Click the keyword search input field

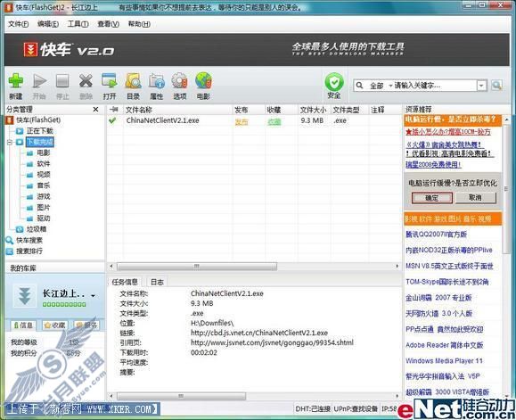pyautogui.click(x=435, y=86)
